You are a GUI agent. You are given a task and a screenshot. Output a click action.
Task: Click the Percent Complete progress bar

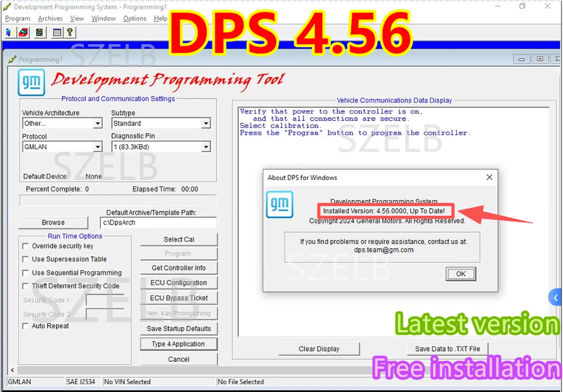point(118,200)
